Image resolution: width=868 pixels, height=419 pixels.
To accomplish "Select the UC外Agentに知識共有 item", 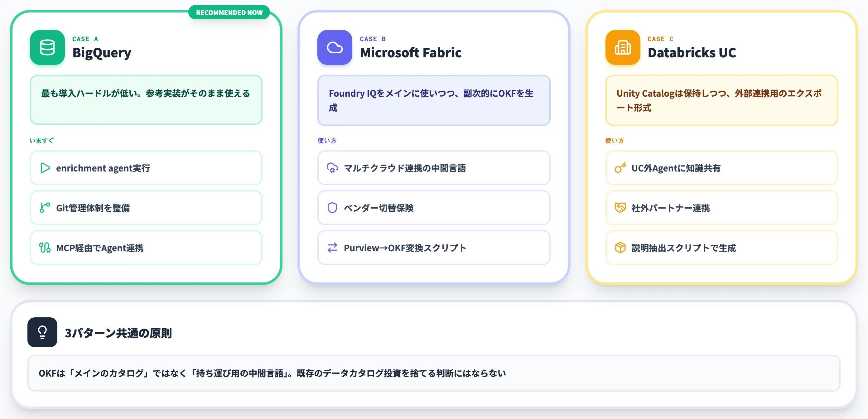I will pyautogui.click(x=721, y=168).
